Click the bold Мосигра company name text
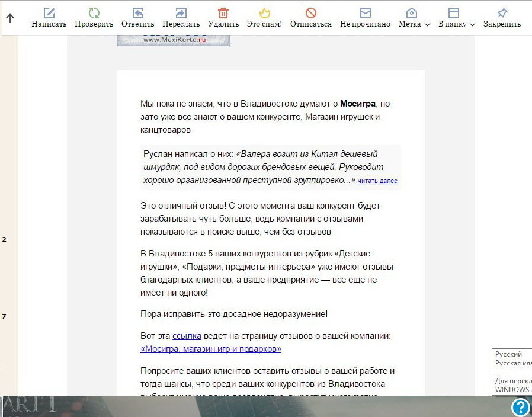Screen dimensions: 532x417 click(358, 104)
